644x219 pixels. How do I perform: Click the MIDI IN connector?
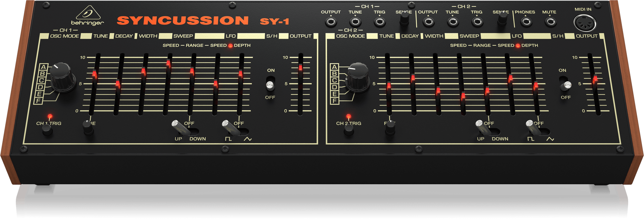[584, 24]
